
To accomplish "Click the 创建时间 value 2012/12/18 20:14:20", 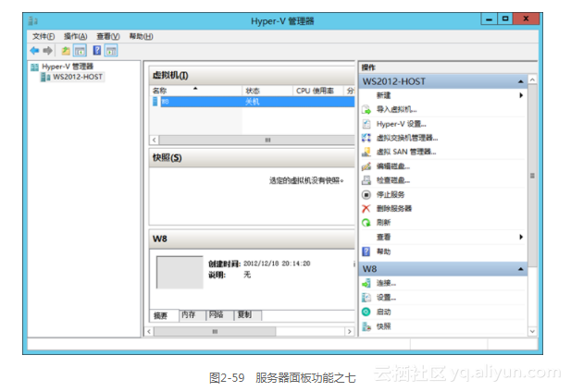I will click(277, 263).
